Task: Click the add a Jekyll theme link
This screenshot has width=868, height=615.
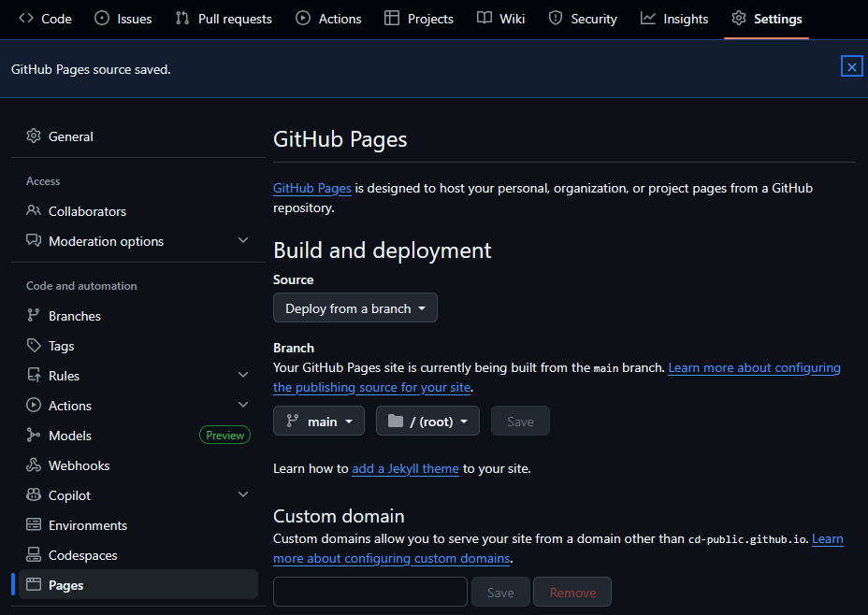Action: tap(405, 468)
